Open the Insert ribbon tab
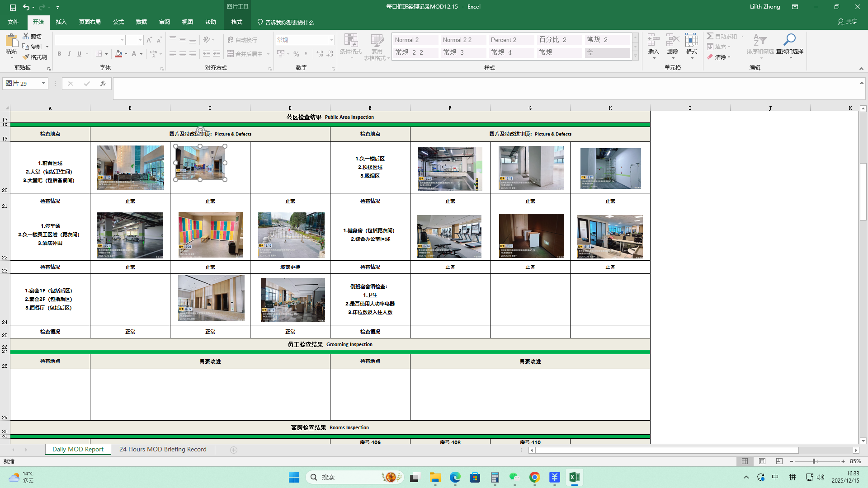868x488 pixels. coord(61,22)
